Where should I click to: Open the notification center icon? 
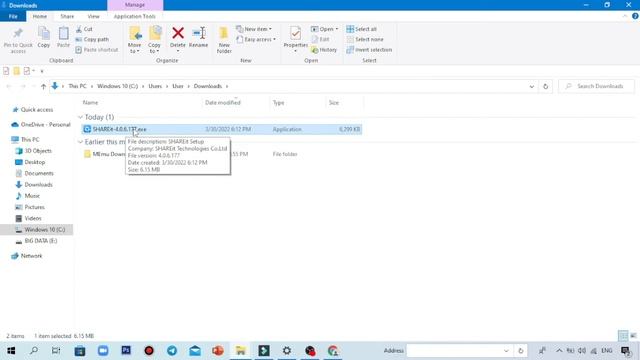pos(626,351)
